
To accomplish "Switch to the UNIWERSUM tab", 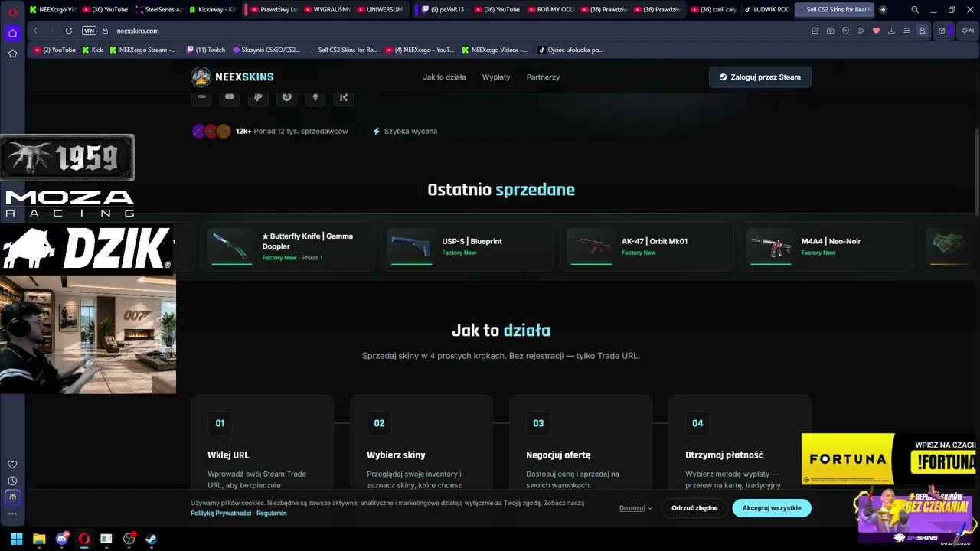I will (381, 10).
